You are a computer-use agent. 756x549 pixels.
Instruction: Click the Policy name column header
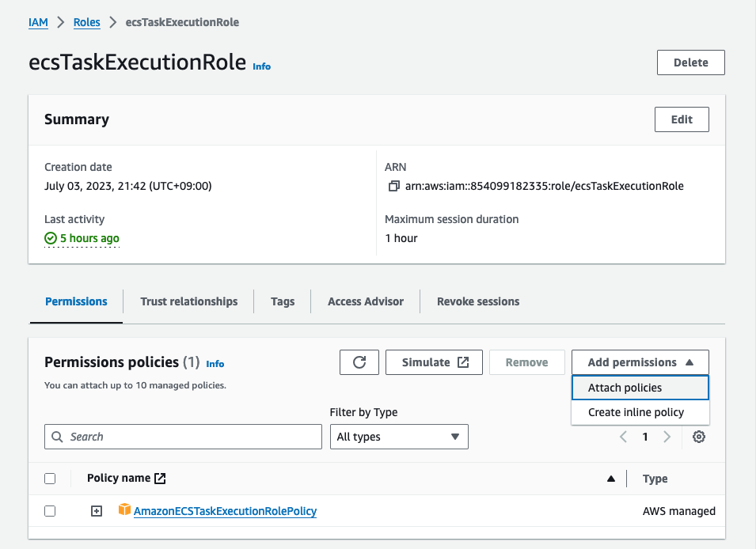(119, 478)
